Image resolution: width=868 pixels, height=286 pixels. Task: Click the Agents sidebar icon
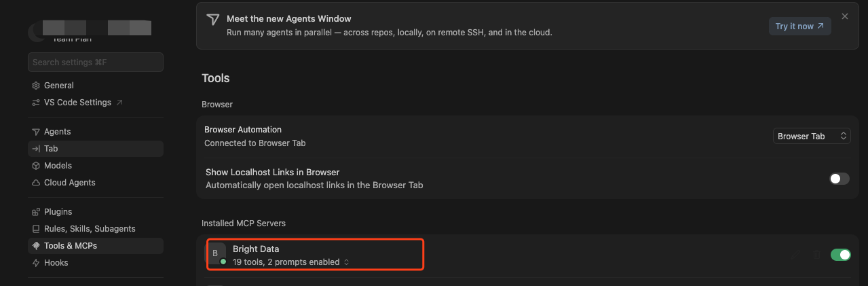[37, 132]
